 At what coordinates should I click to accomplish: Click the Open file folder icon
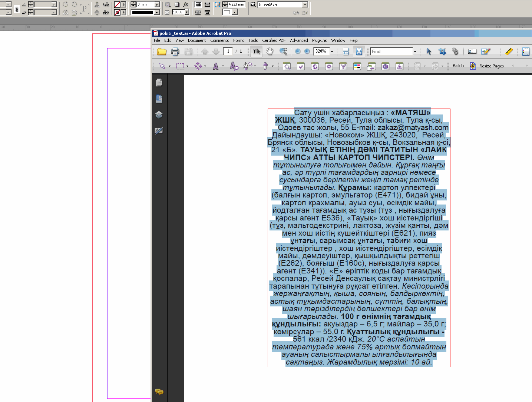point(162,52)
